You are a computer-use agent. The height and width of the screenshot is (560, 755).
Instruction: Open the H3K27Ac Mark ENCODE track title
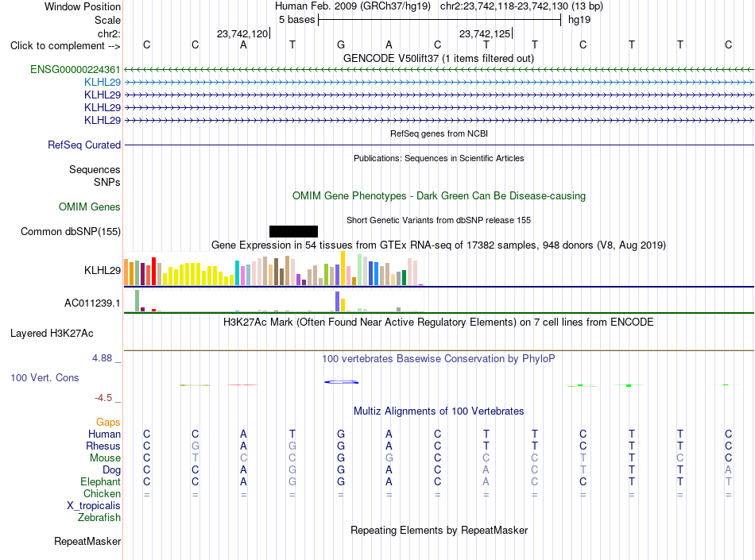click(x=438, y=322)
